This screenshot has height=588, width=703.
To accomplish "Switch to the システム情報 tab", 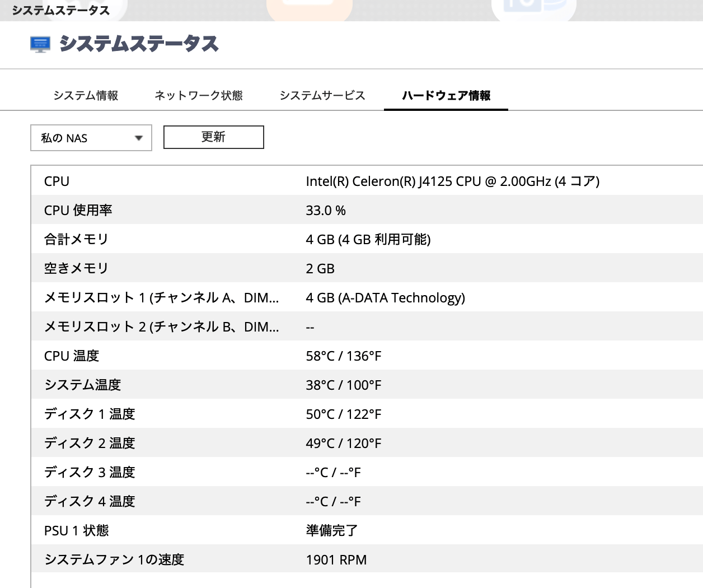I will pos(86,95).
